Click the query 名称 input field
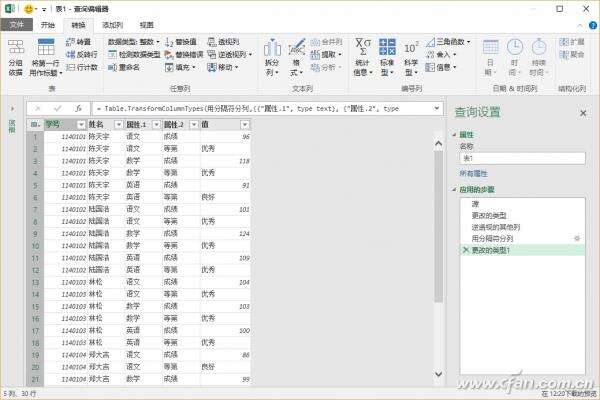 522,158
